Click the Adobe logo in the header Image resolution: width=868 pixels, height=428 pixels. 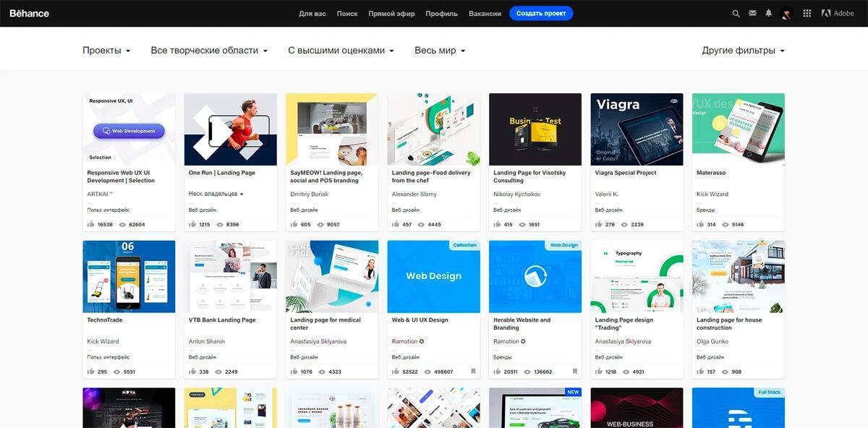tap(838, 13)
